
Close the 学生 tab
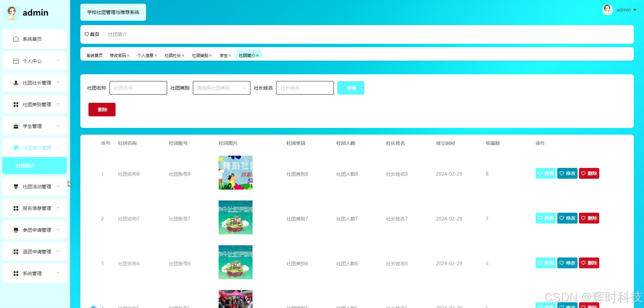click(x=230, y=56)
